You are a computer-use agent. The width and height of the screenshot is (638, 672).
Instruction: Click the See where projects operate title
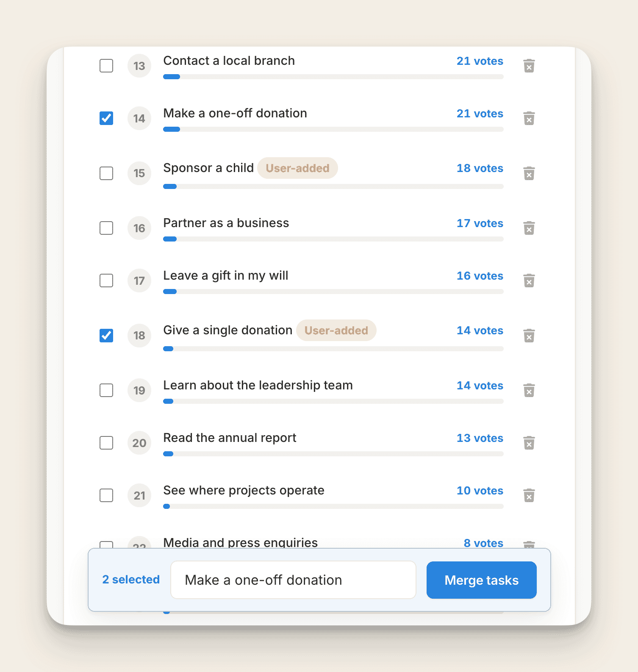coord(244,491)
